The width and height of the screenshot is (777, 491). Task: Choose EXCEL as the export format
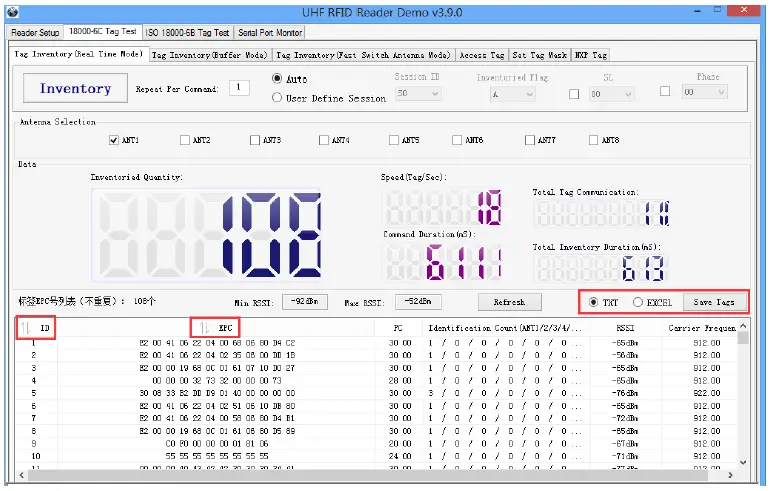point(638,302)
